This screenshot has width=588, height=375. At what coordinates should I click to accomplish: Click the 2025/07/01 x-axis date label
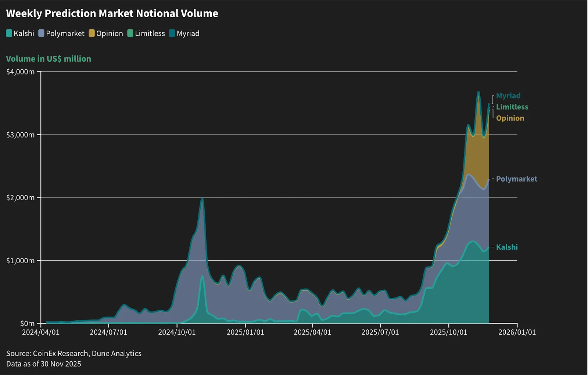[380, 332]
